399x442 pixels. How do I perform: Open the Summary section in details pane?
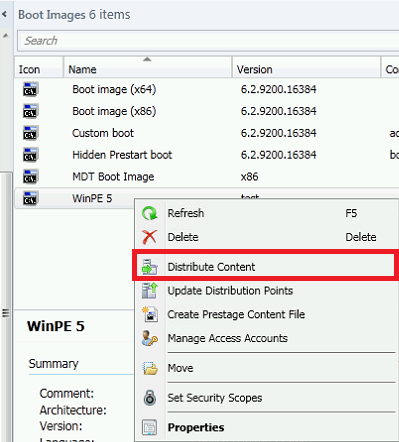click(x=53, y=363)
